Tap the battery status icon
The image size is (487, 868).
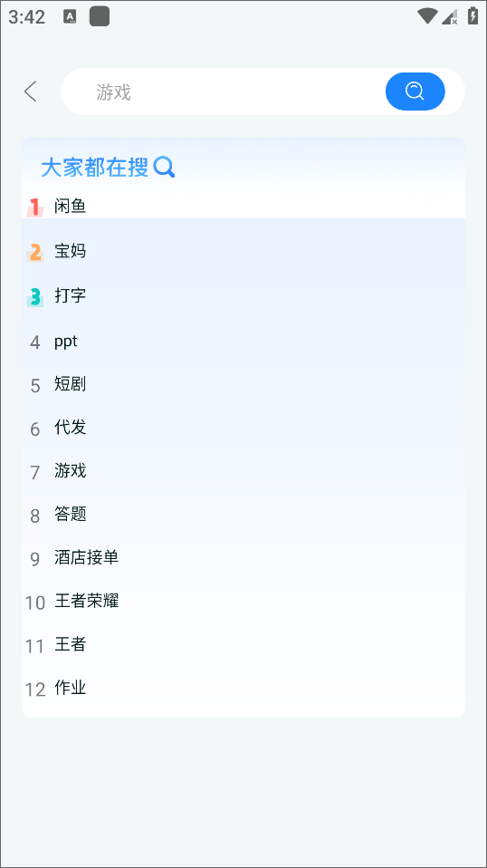pyautogui.click(x=473, y=16)
